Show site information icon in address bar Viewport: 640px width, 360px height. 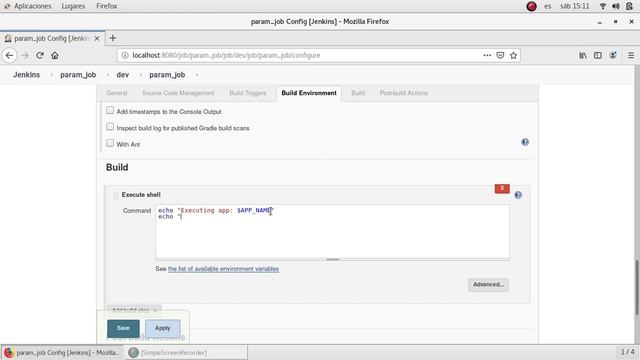tap(125, 55)
